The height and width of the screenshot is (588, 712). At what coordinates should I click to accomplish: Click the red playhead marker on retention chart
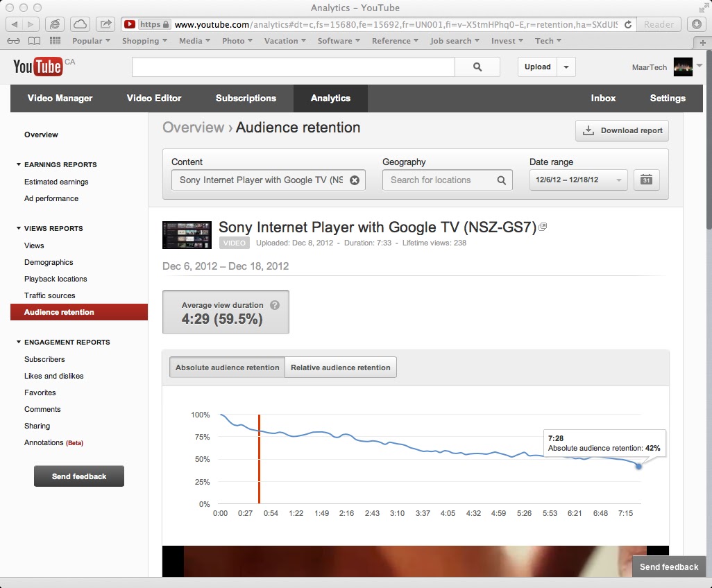(260, 458)
